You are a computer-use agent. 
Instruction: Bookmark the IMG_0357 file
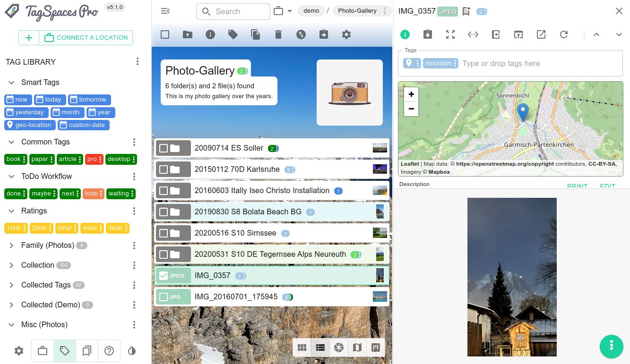pyautogui.click(x=466, y=11)
